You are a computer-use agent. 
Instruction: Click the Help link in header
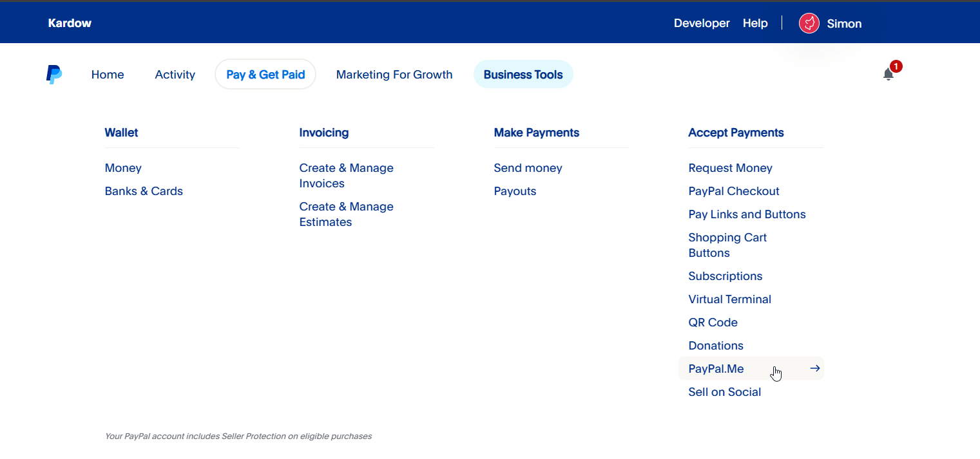tap(754, 23)
